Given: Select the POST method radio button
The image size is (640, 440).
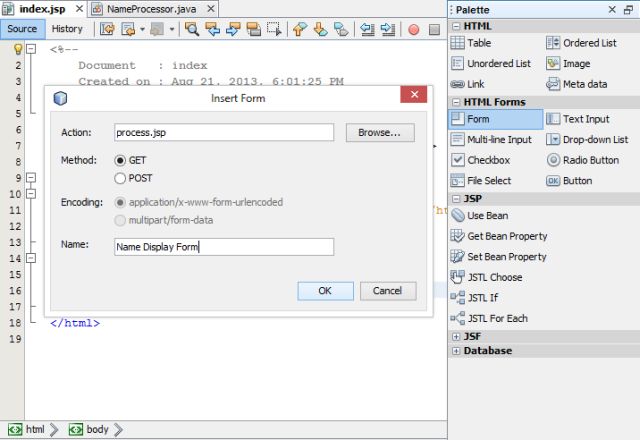Looking at the screenshot, I should pyautogui.click(x=120, y=178).
